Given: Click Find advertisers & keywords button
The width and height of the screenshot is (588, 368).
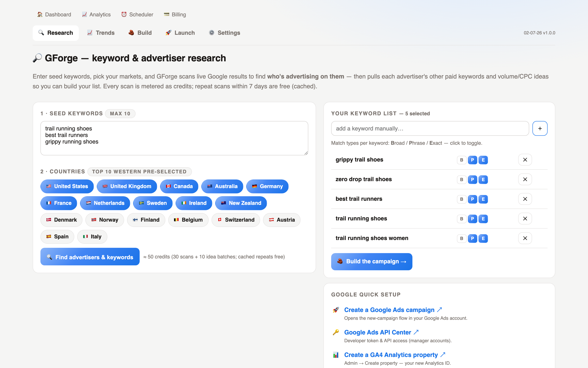Looking at the screenshot, I should [90, 257].
